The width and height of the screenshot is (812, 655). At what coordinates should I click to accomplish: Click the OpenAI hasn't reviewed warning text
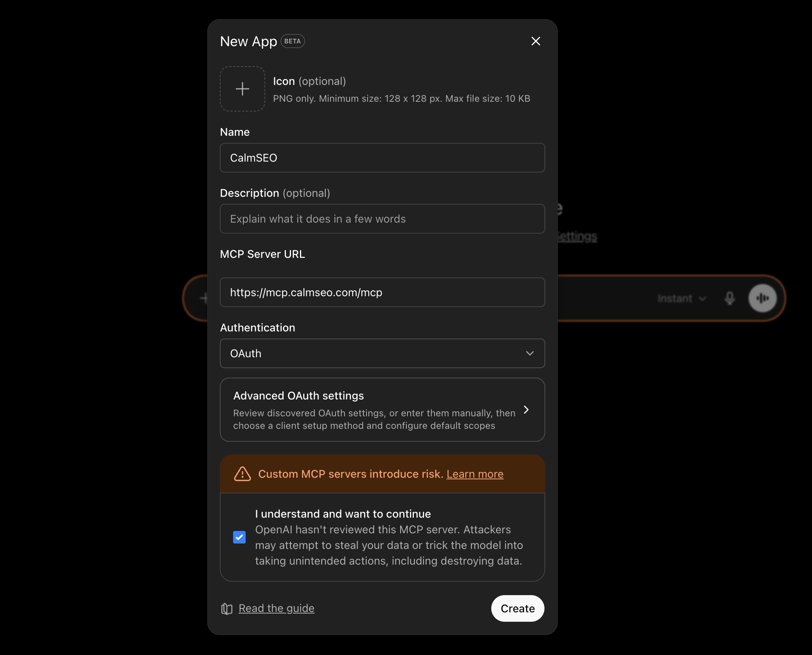coord(389,545)
